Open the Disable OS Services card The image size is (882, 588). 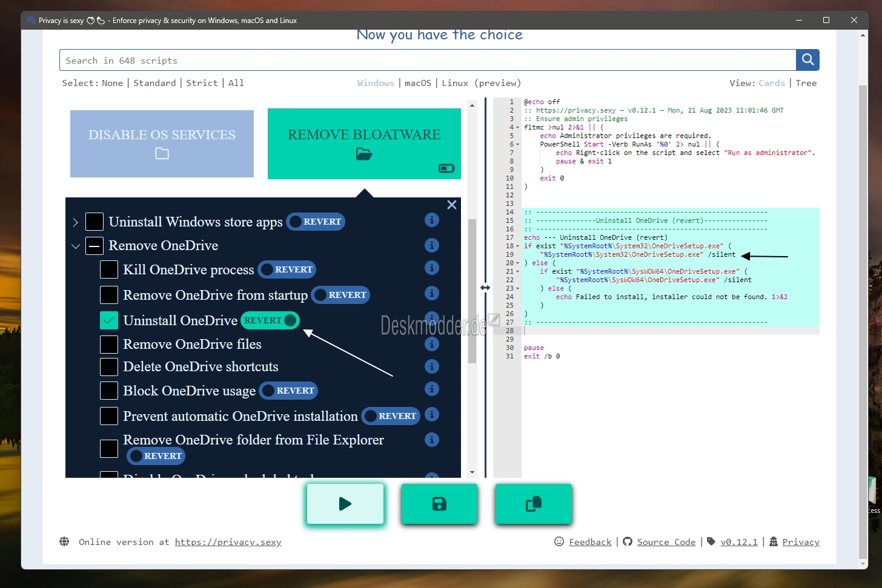tap(162, 144)
